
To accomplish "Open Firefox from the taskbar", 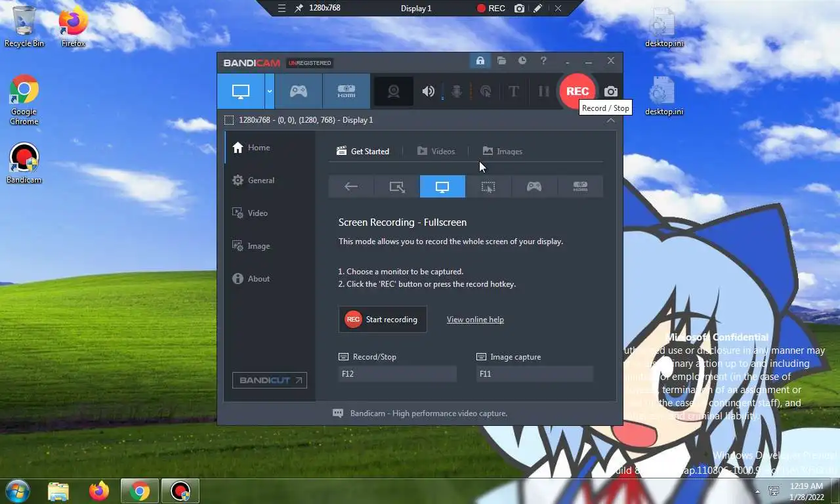I will point(99,491).
